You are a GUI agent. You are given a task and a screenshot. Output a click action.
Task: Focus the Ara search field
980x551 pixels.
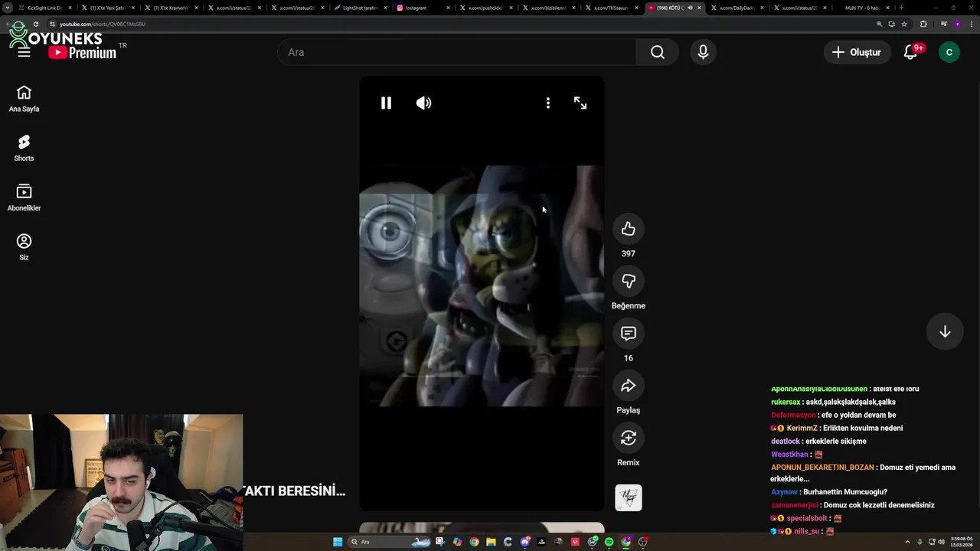pos(457,52)
